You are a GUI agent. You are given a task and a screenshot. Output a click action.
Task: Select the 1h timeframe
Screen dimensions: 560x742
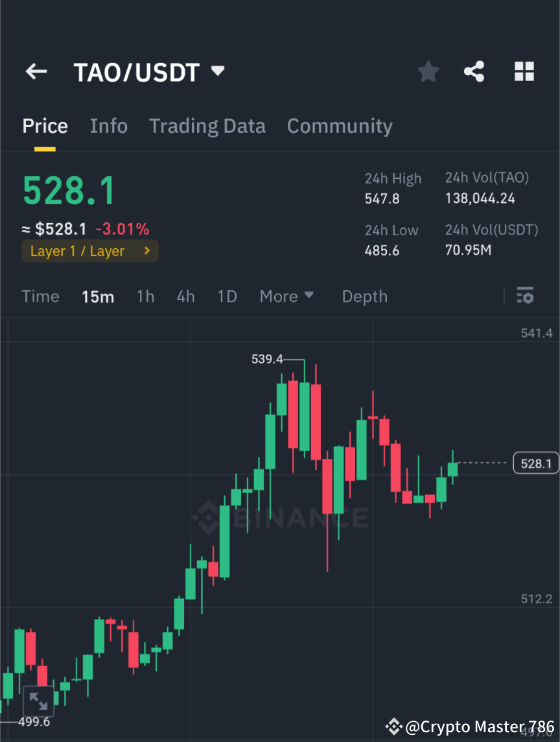pyautogui.click(x=145, y=296)
